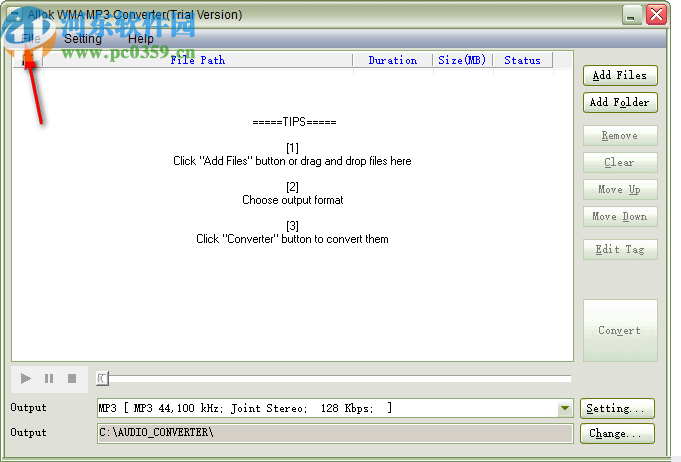The width and height of the screenshot is (681, 462).
Task: Click the playback progress track
Action: [x=339, y=379]
